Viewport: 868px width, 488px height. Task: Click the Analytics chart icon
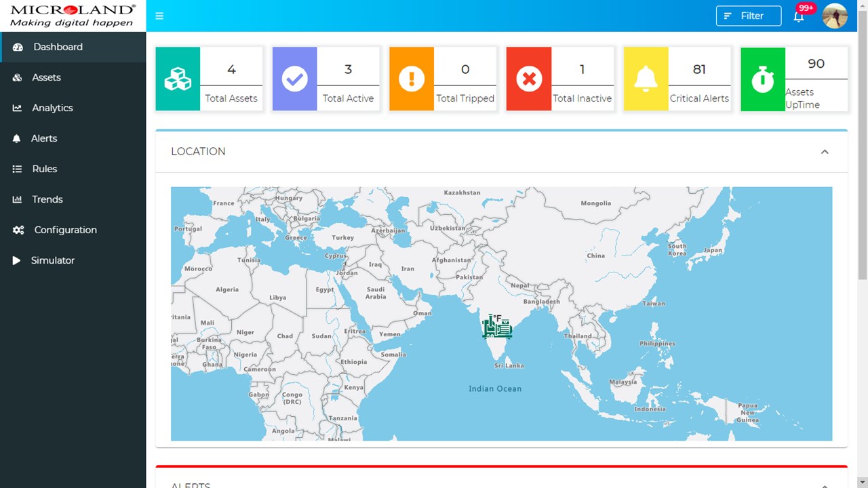(18, 108)
